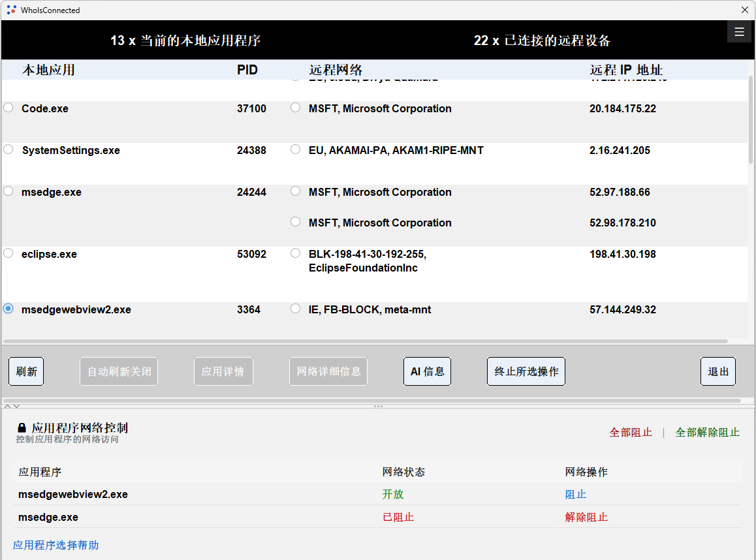Click IP address 198.41.30.198
The width and height of the screenshot is (756, 560).
pyautogui.click(x=622, y=254)
